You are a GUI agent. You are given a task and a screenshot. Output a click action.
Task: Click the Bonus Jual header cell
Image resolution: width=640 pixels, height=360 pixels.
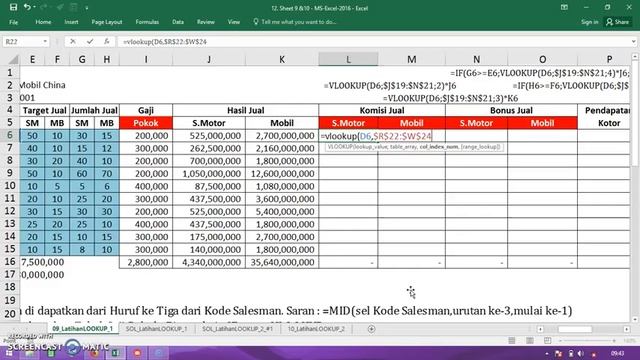(511, 110)
